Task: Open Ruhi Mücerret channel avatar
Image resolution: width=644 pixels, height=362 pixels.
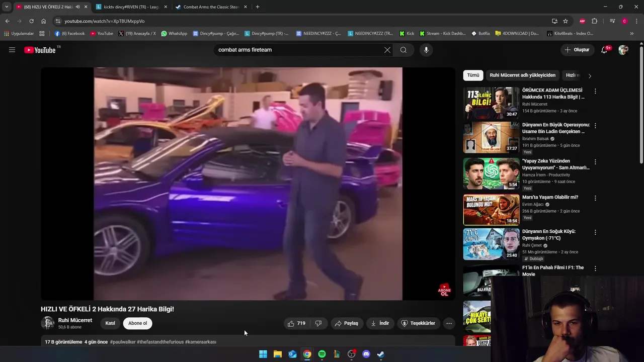Action: coord(47,323)
